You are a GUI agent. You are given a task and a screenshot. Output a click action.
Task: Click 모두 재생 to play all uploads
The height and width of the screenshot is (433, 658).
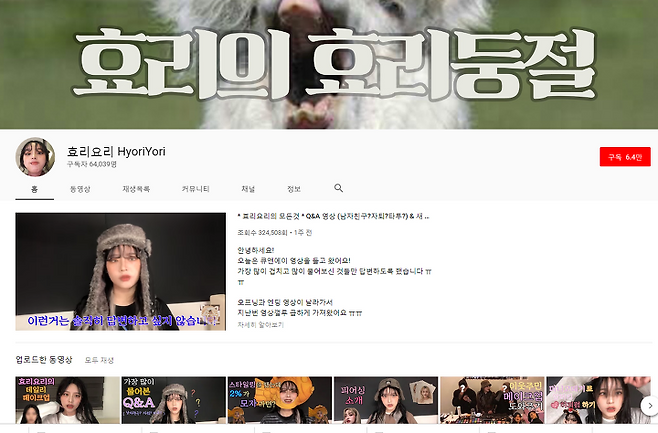[x=99, y=360]
